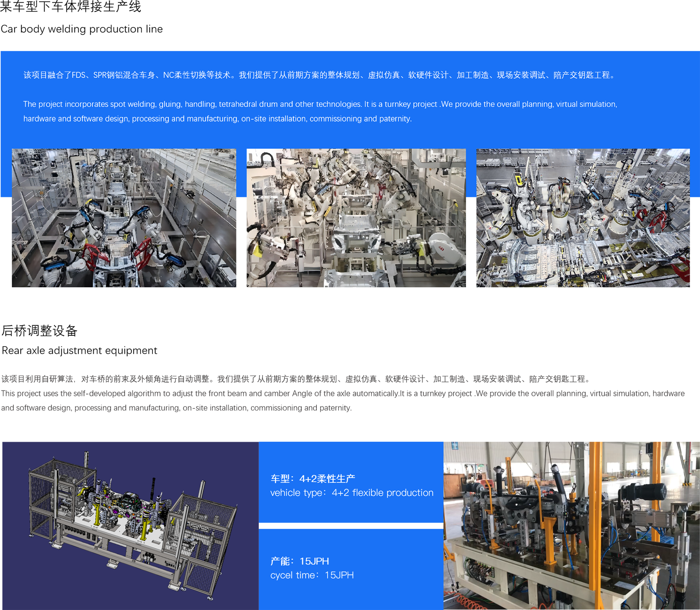The height and width of the screenshot is (610, 700).
Task: Click the 'Car body welding production line' subtitle
Action: pos(82,29)
